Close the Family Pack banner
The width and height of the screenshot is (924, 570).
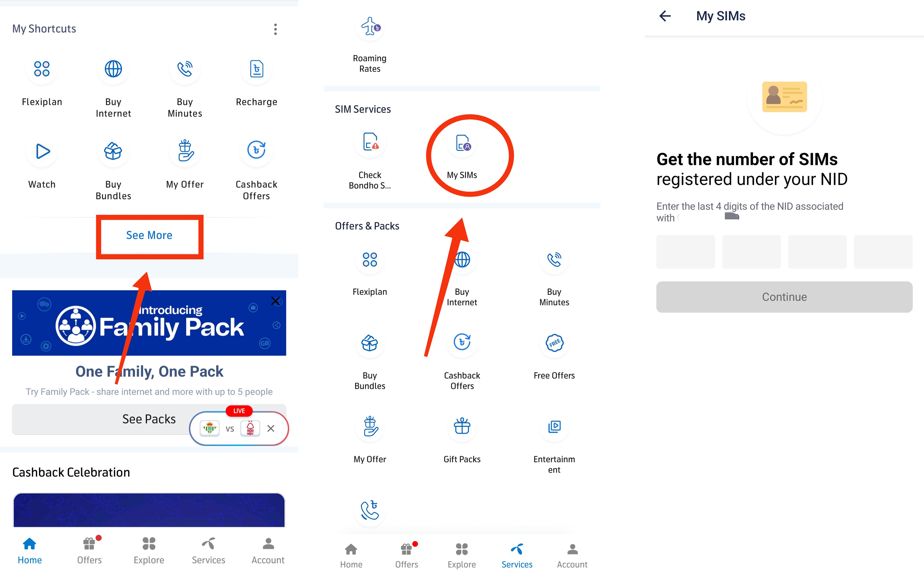pos(275,301)
